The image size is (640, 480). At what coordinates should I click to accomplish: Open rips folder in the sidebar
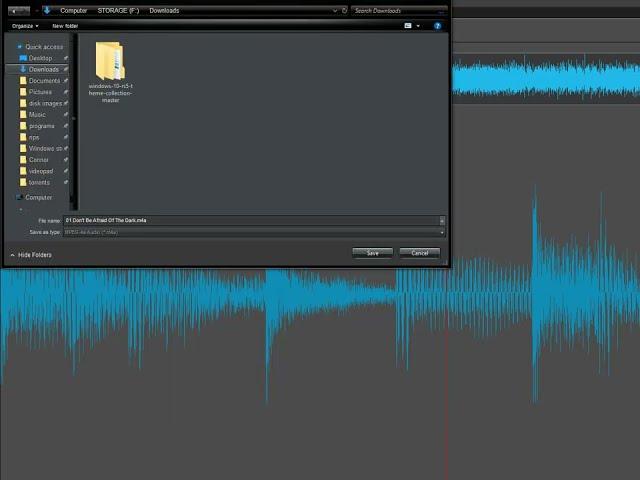34,137
